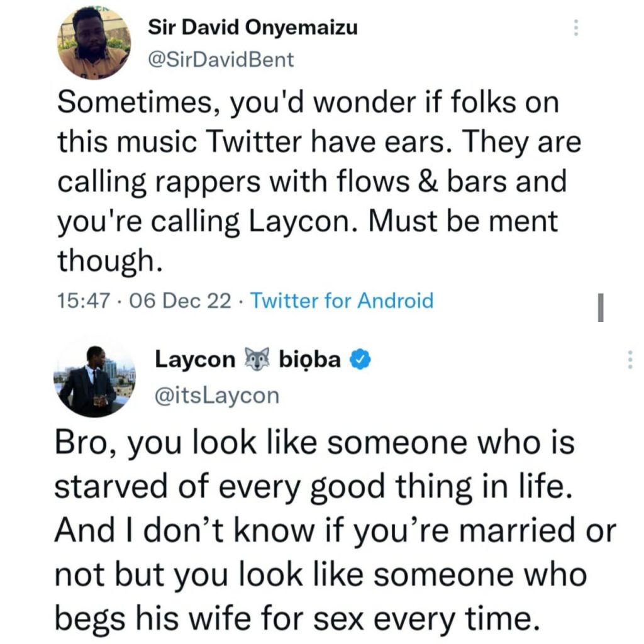Click Laycon's blue verified badge
The image size is (644, 644).
coord(360,358)
